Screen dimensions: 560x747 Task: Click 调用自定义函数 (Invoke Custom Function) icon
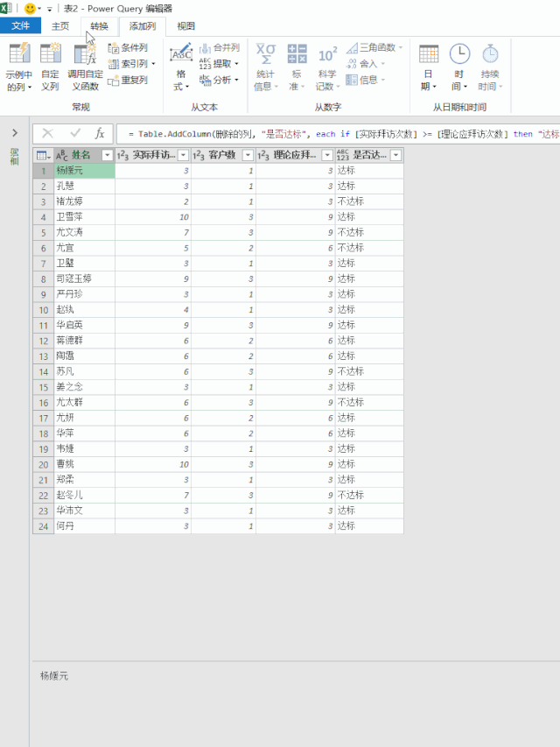[x=85, y=55]
